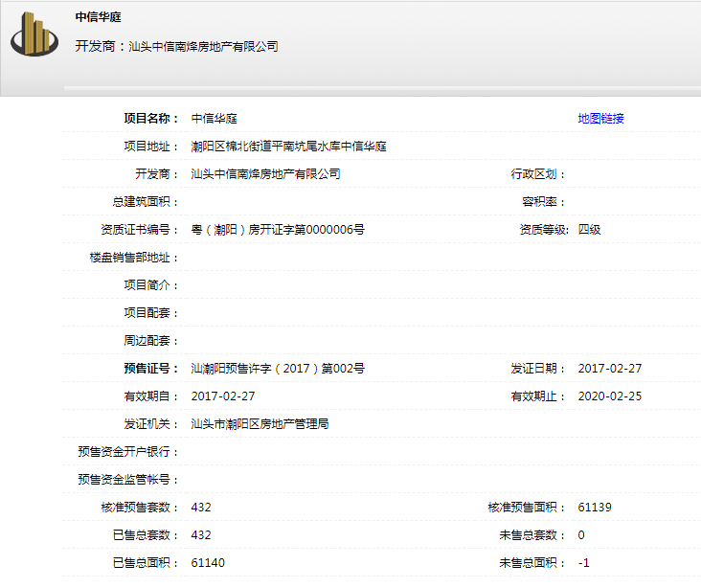Select the 发证机关 authority name
Viewport: 701px width, 588px height.
(260, 424)
